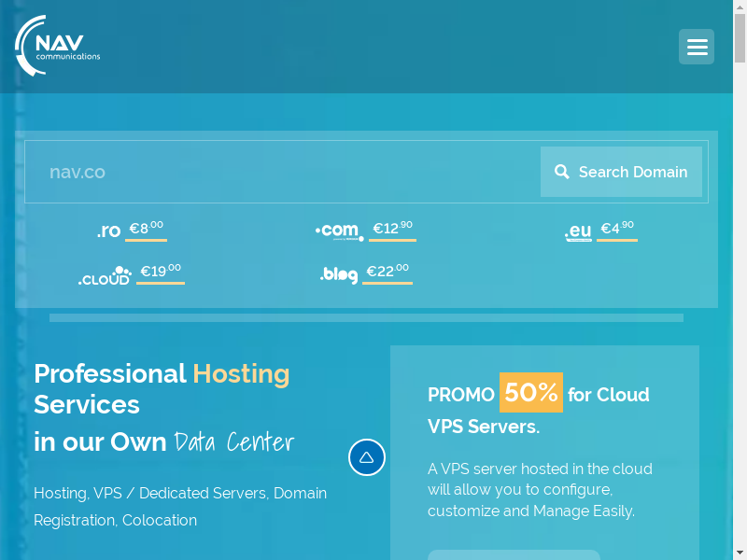747x560 pixels.
Task: Click the page scrollbar up arrow
Action: pos(740,7)
